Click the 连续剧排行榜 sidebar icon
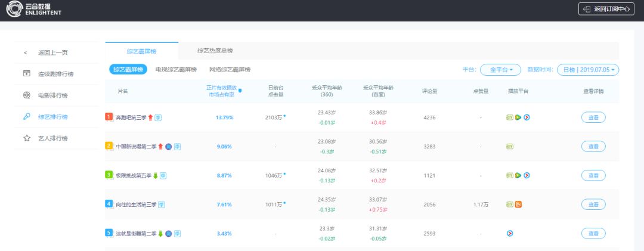Image resolution: width=644 pixels, height=251 pixels. pos(27,74)
